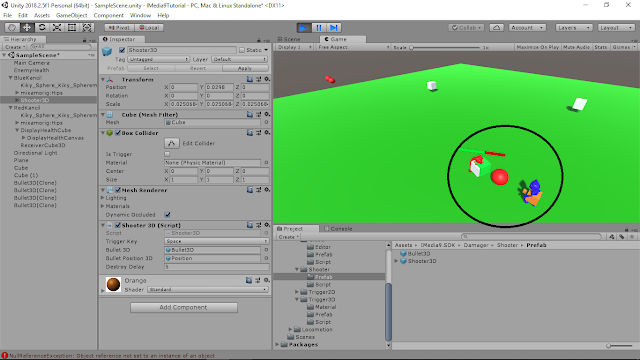Select the combined Transform tool
This screenshot has width=640, height=360.
pos(87,27)
